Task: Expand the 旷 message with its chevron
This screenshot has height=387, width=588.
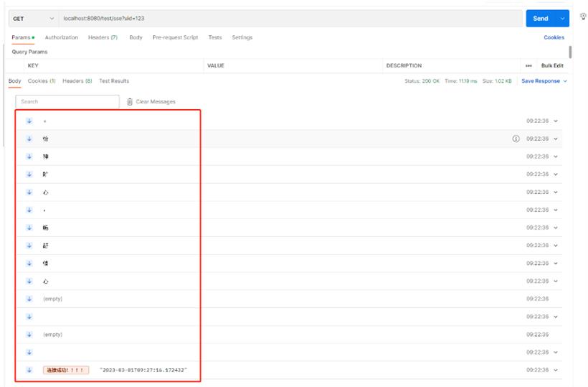Action: (x=556, y=174)
